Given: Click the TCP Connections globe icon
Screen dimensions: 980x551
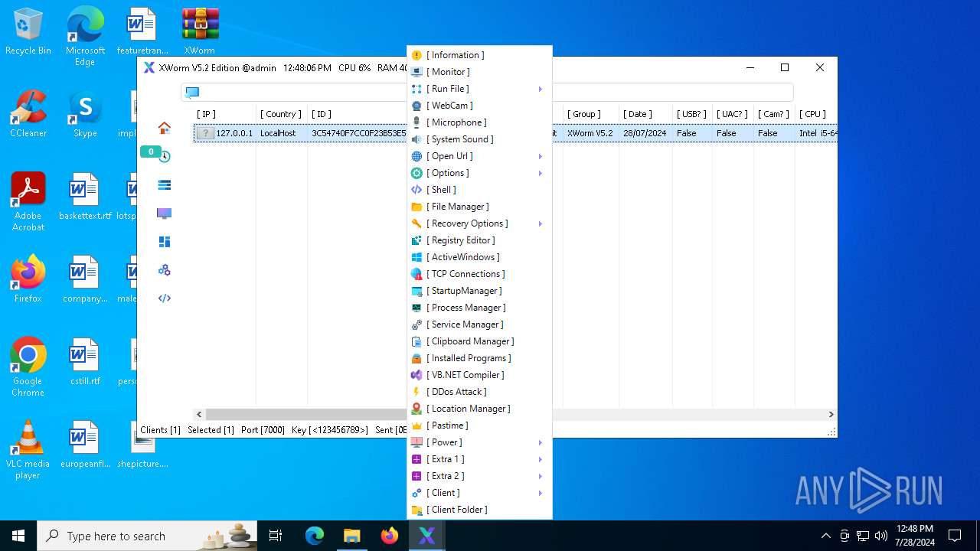Looking at the screenshot, I should [x=416, y=274].
